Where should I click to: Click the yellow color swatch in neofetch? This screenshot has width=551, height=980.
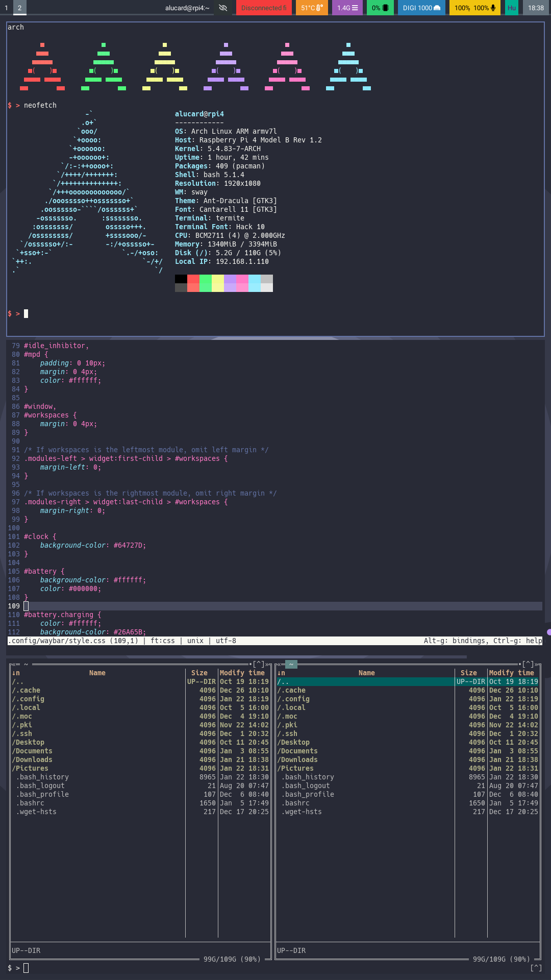pos(218,283)
